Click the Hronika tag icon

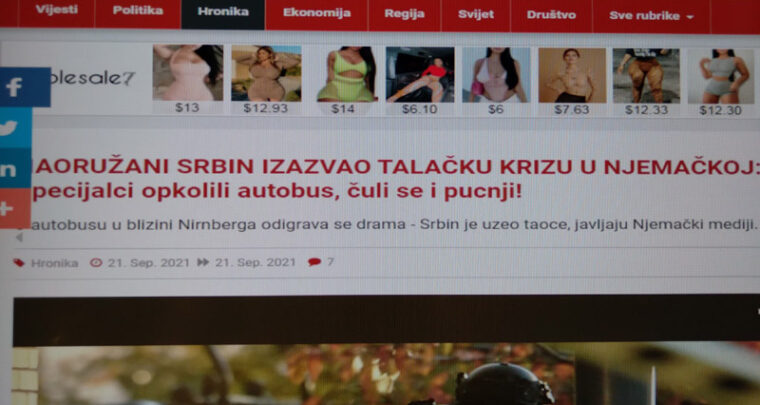(x=19, y=263)
